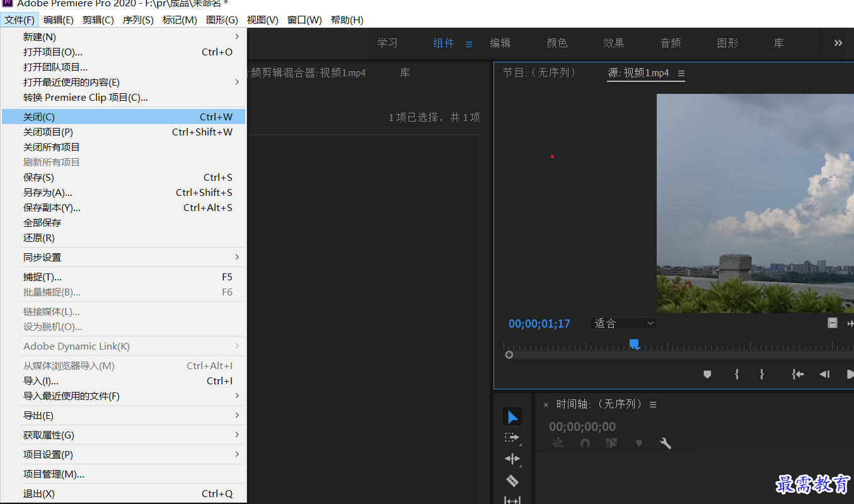Click source monitor zoom scrollbar handle
Viewport: 854px width, 504px height.
(x=509, y=355)
